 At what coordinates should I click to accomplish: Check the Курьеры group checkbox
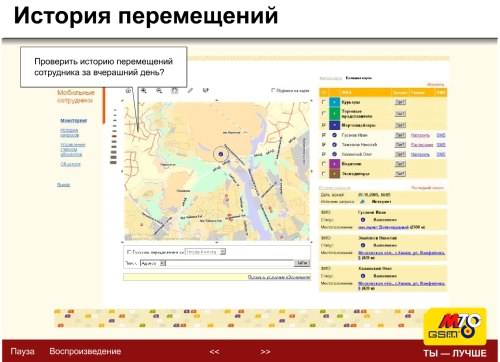click(x=323, y=102)
